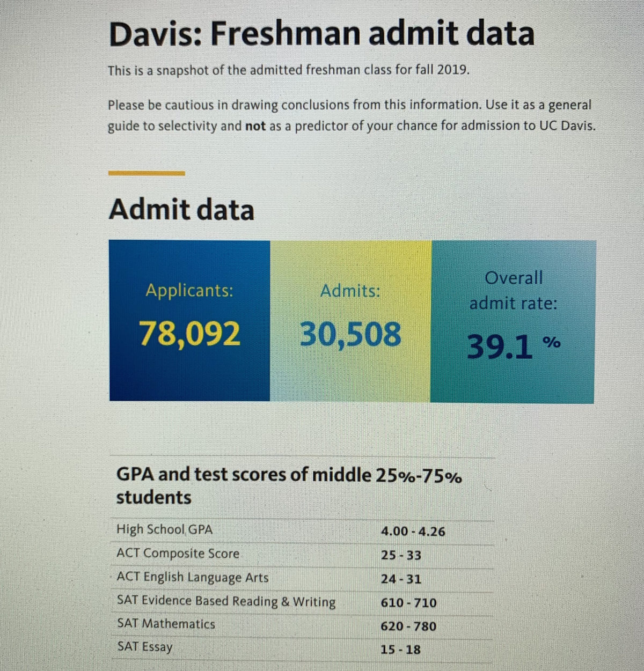The width and height of the screenshot is (644, 671).
Task: Click the 78,092 applicants number
Action: coord(189,333)
